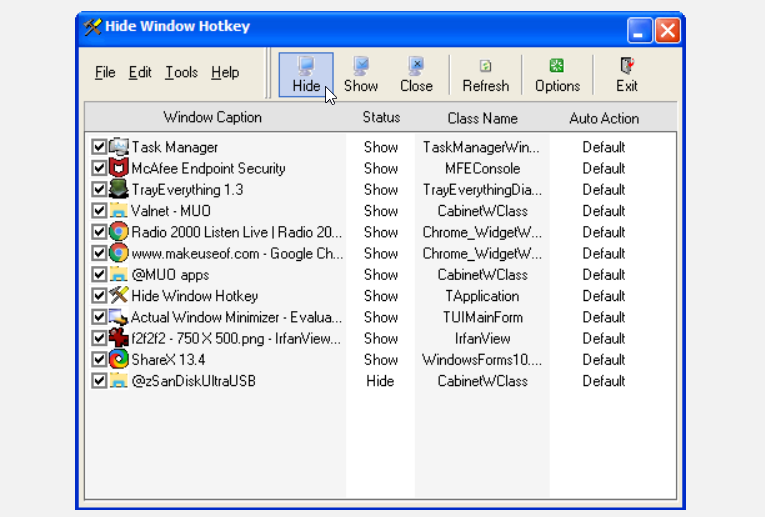Toggle the @zSanDiskUltraUSB checkbox
765x517 pixels.
tap(99, 380)
